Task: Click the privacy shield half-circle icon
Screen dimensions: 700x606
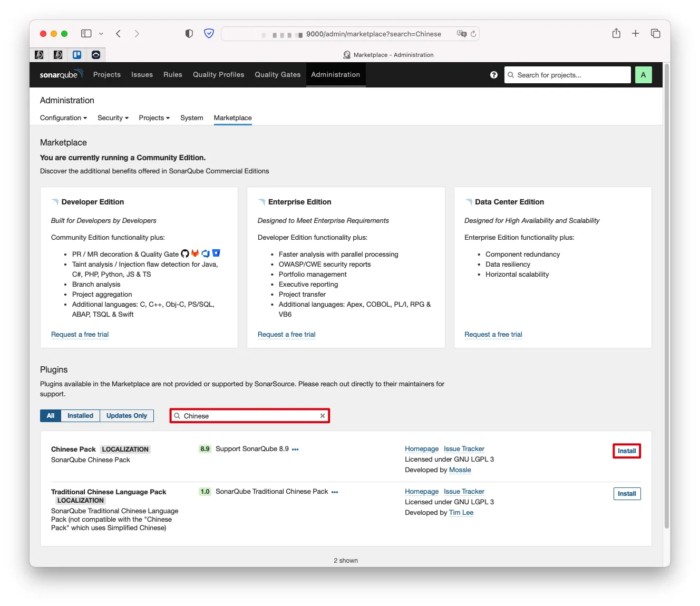Action: pos(189,34)
